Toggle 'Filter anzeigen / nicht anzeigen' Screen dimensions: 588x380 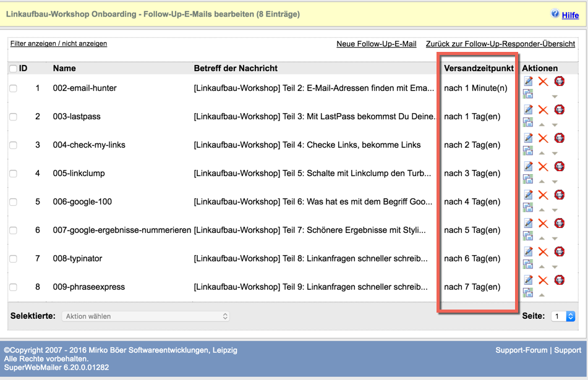click(x=59, y=43)
